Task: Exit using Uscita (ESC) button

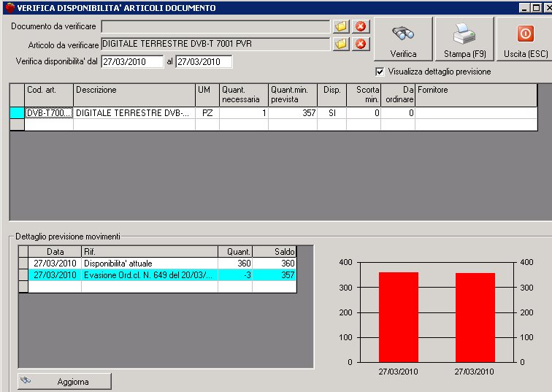Action: click(525, 39)
